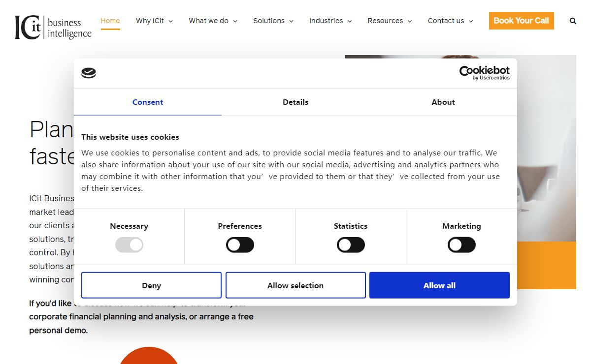Image resolution: width=591 pixels, height=364 pixels.
Task: Click the Allow all button
Action: click(x=439, y=285)
